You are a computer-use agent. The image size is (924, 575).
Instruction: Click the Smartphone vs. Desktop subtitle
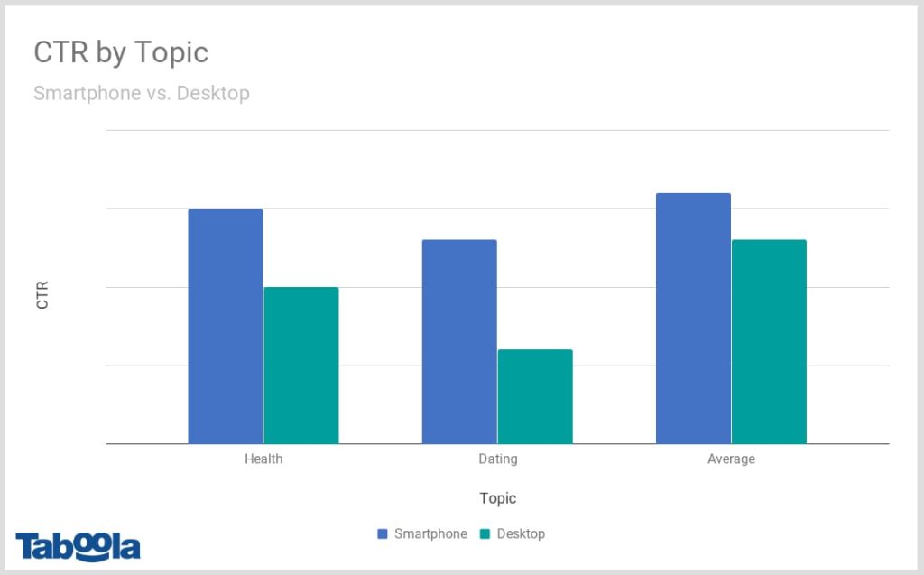point(142,93)
